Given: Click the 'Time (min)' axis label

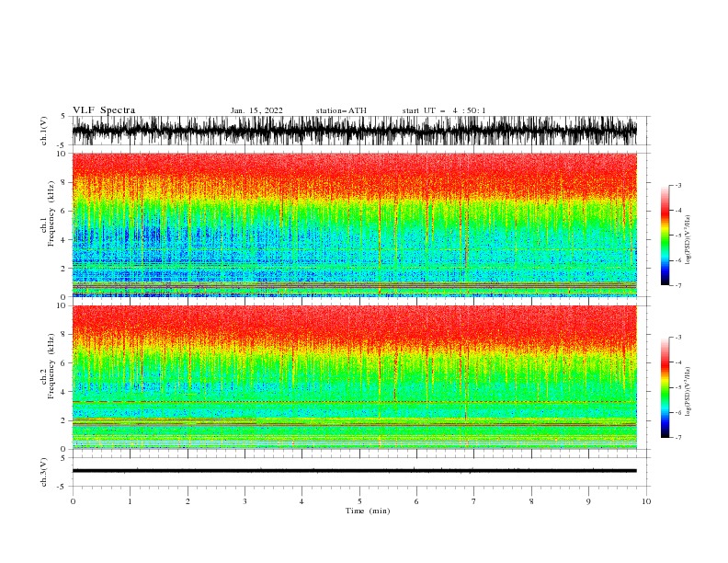Looking at the screenshot, I should pyautogui.click(x=368, y=511).
